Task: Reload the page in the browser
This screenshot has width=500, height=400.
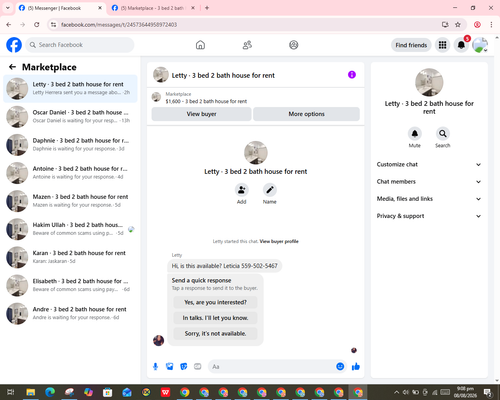Action: pos(37,25)
